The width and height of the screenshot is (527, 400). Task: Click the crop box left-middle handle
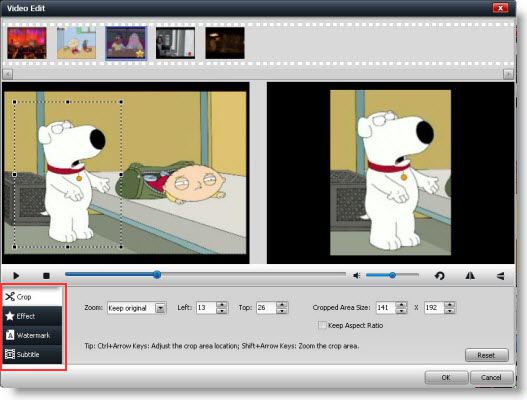14,174
